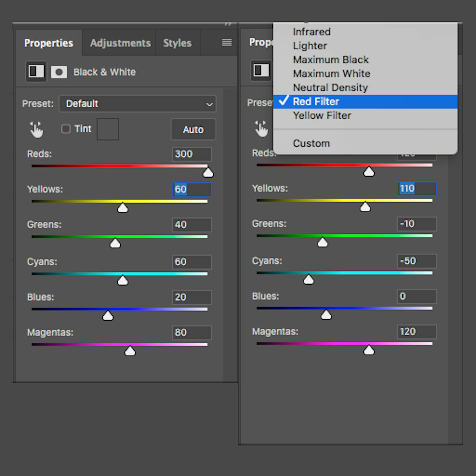Click the hamburger menu icon near Styles
Screen dimensions: 476x476
coord(227,42)
